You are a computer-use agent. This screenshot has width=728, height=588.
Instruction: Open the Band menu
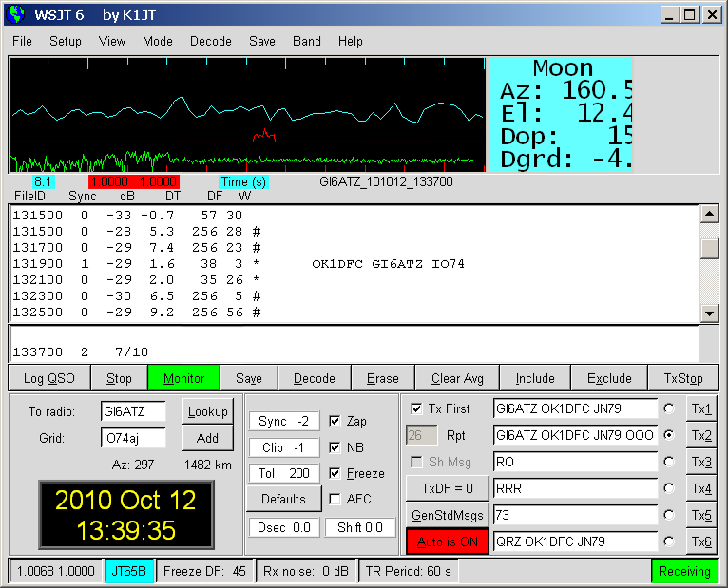tap(307, 41)
